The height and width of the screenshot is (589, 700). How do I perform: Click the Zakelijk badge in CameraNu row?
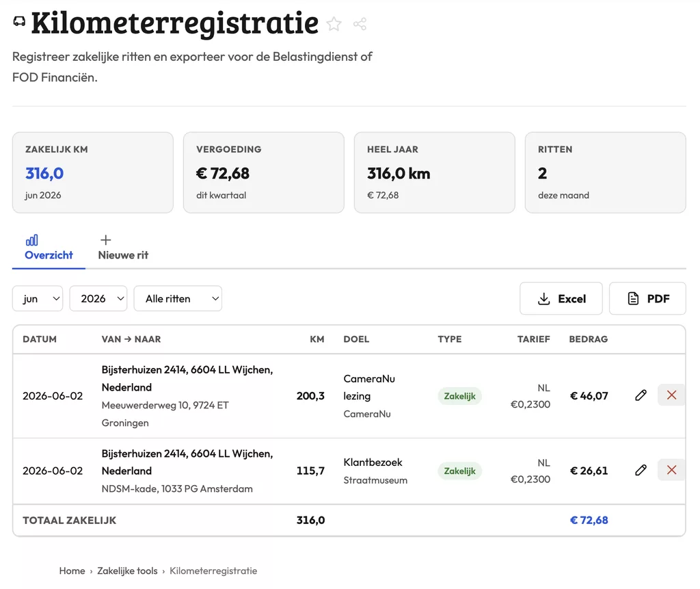(x=460, y=396)
